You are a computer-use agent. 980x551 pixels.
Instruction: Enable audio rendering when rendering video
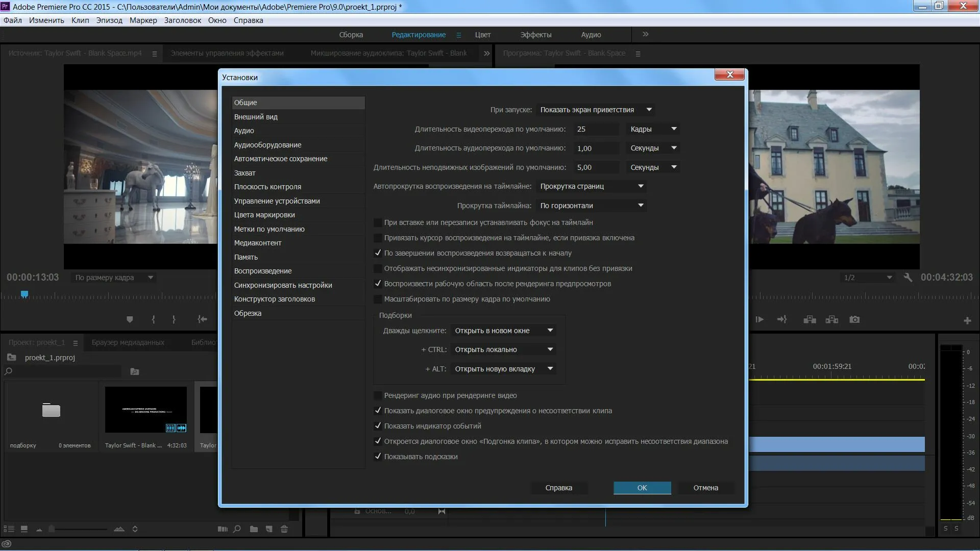point(378,395)
